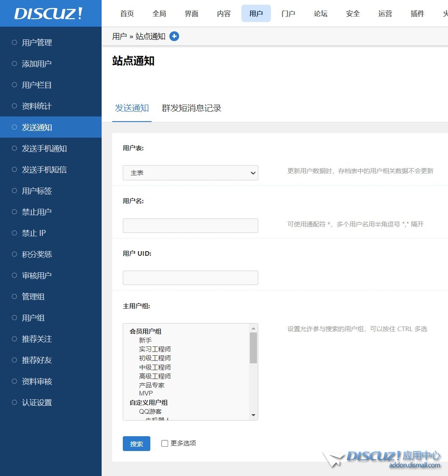The height and width of the screenshot is (476, 448).
Task: Select 新手 in the user group list
Action: (x=145, y=340)
